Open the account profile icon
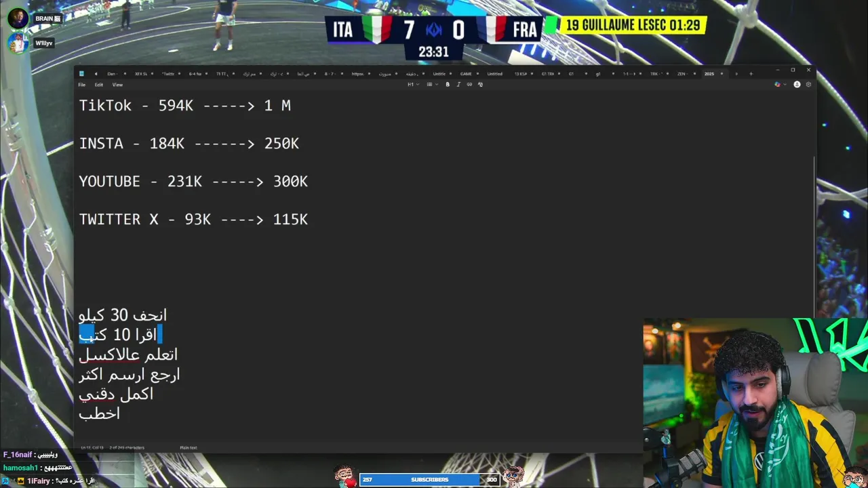 pos(797,85)
